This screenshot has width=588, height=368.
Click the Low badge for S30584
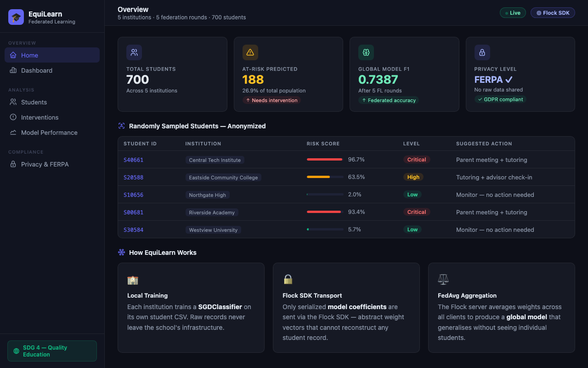(413, 230)
